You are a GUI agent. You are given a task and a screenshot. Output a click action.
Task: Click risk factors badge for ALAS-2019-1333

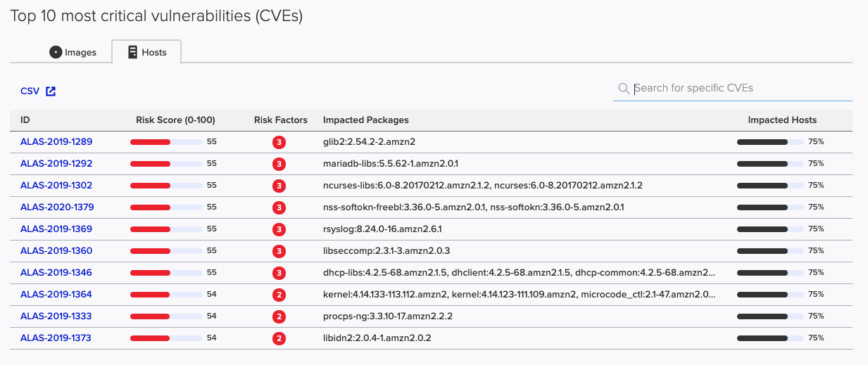pos(279,316)
